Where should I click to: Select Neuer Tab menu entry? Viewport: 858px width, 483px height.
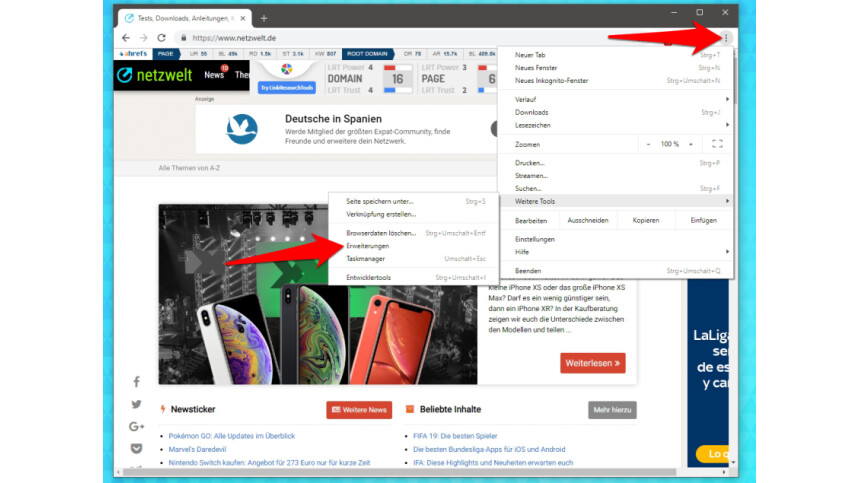[616, 55]
